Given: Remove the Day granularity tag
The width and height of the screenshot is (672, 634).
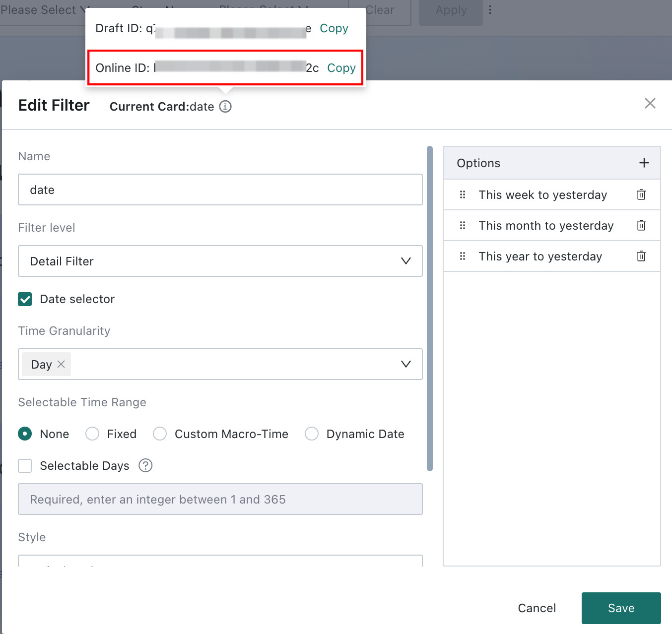Looking at the screenshot, I should click(x=61, y=364).
